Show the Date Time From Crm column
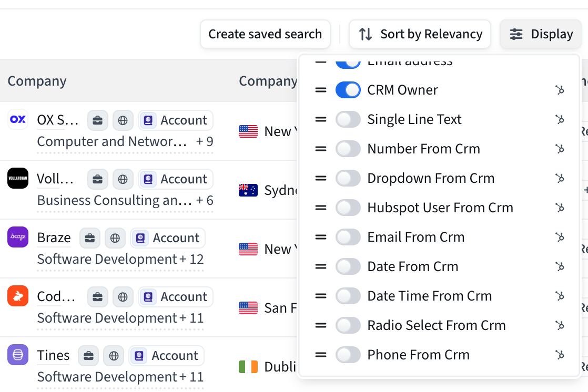The height and width of the screenshot is (392, 588). click(x=348, y=296)
